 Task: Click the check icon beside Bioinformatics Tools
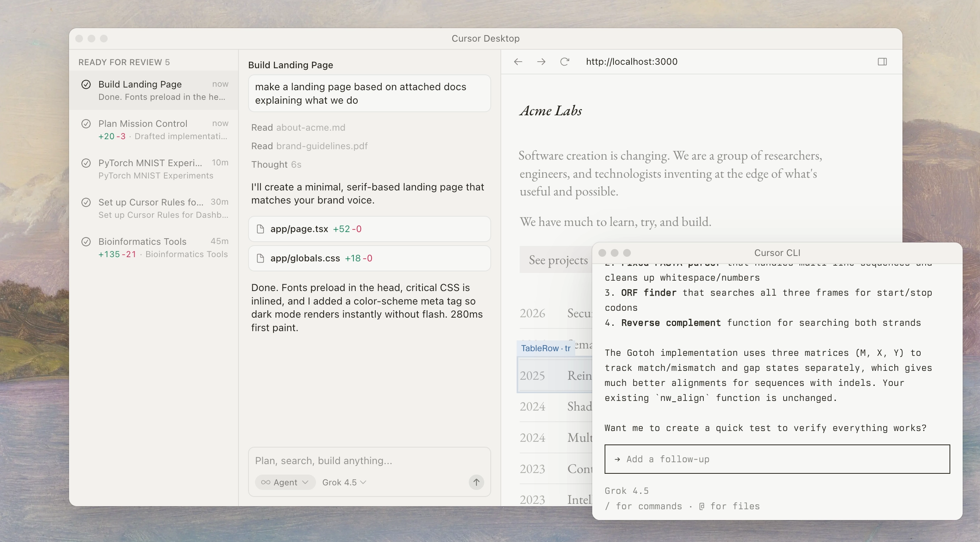[x=86, y=242]
